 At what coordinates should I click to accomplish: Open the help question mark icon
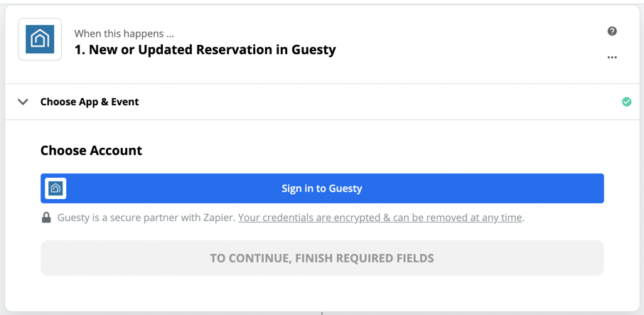pyautogui.click(x=612, y=31)
